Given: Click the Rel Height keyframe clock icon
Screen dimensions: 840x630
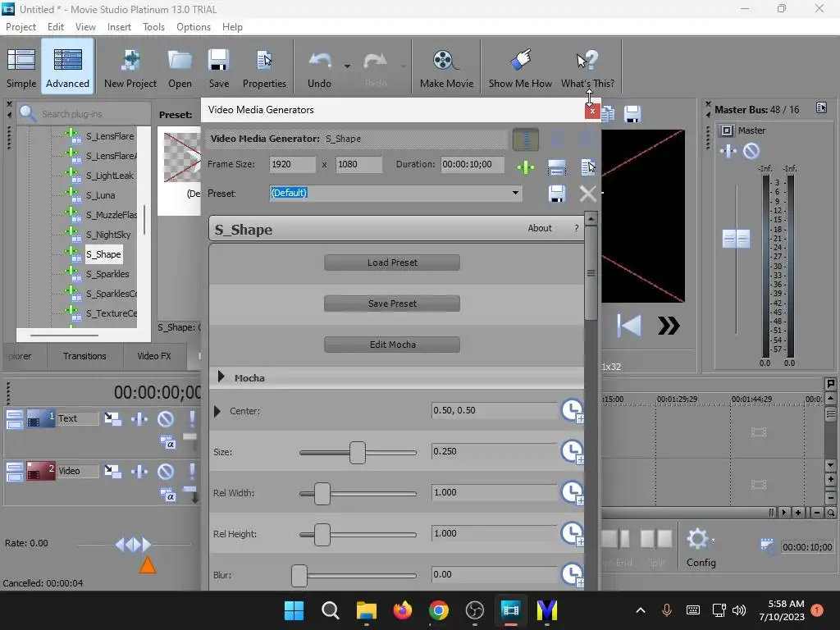Looking at the screenshot, I should click(x=572, y=533).
